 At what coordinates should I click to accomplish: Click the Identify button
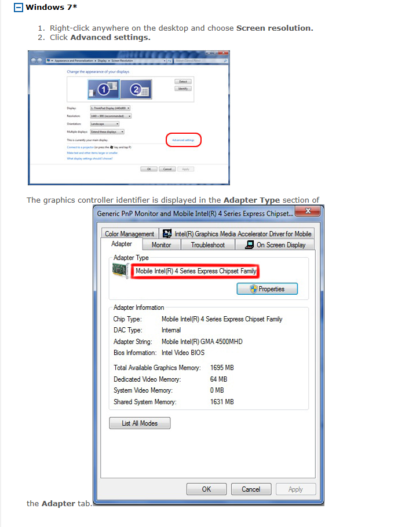tap(183, 89)
